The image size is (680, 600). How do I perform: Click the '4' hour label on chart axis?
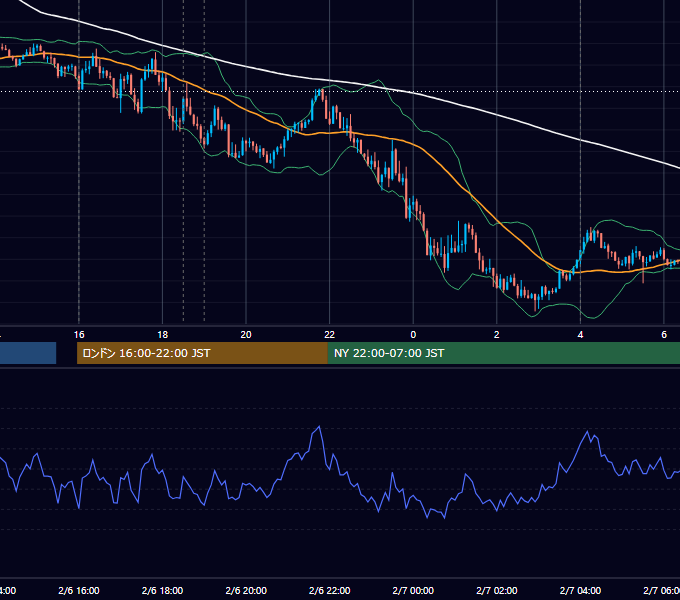(x=580, y=335)
